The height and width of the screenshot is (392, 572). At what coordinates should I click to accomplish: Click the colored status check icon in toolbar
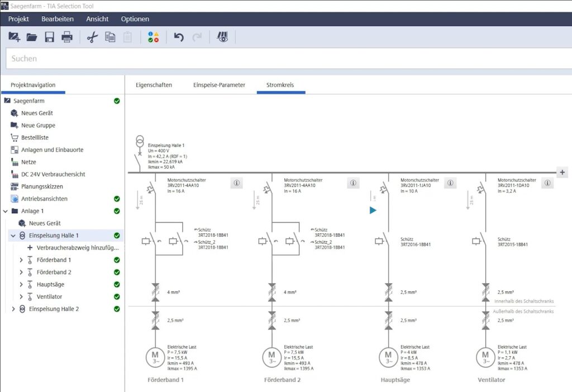click(153, 37)
